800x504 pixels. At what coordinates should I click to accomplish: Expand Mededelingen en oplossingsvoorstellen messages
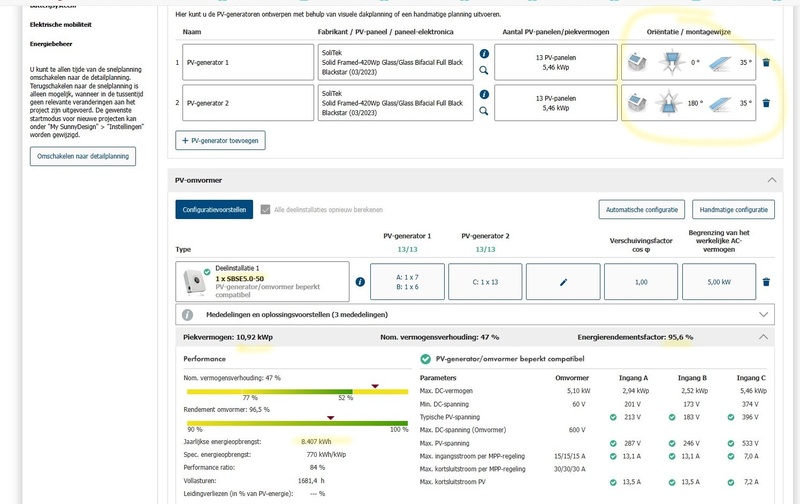point(763,315)
